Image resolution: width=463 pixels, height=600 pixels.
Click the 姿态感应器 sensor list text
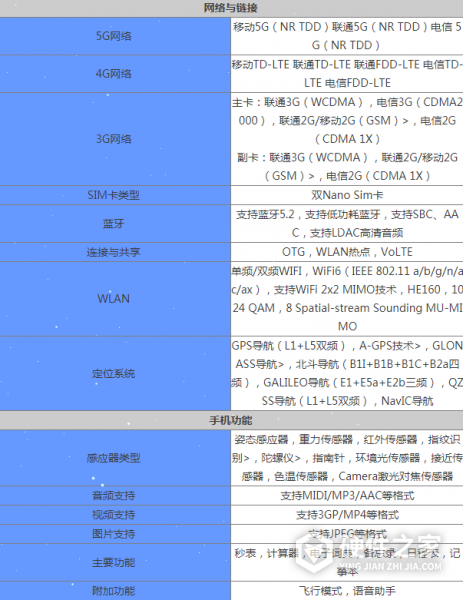(x=347, y=458)
